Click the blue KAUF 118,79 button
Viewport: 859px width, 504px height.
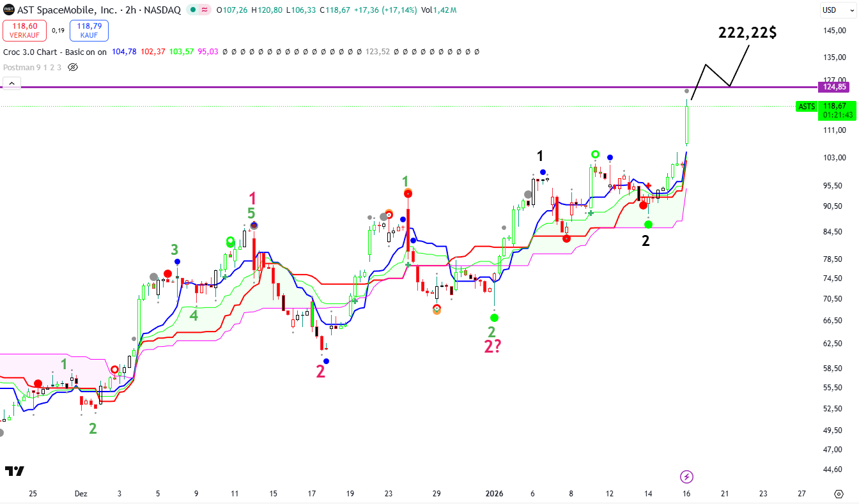(89, 30)
